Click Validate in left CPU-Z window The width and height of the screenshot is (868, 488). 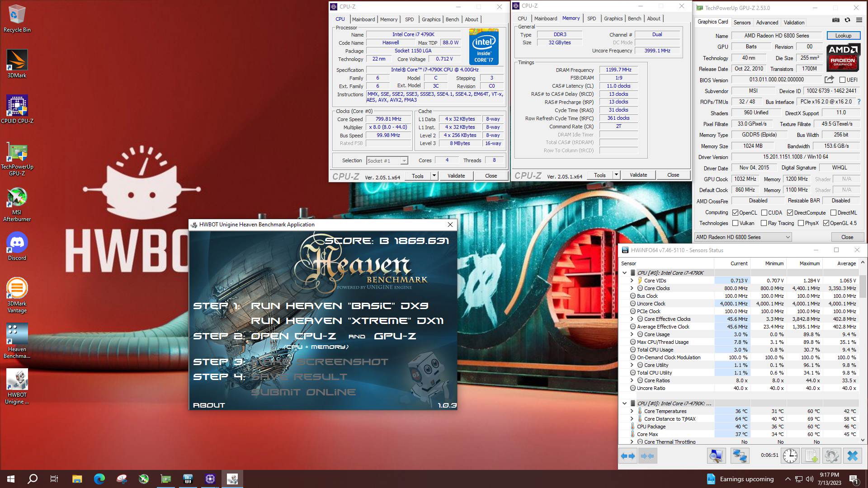tap(456, 176)
